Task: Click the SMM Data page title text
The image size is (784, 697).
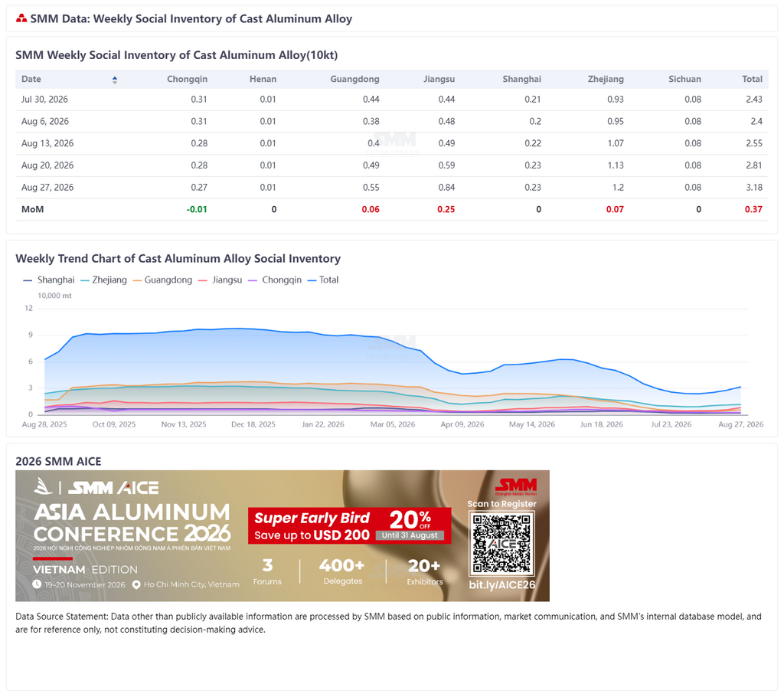Action: click(191, 19)
